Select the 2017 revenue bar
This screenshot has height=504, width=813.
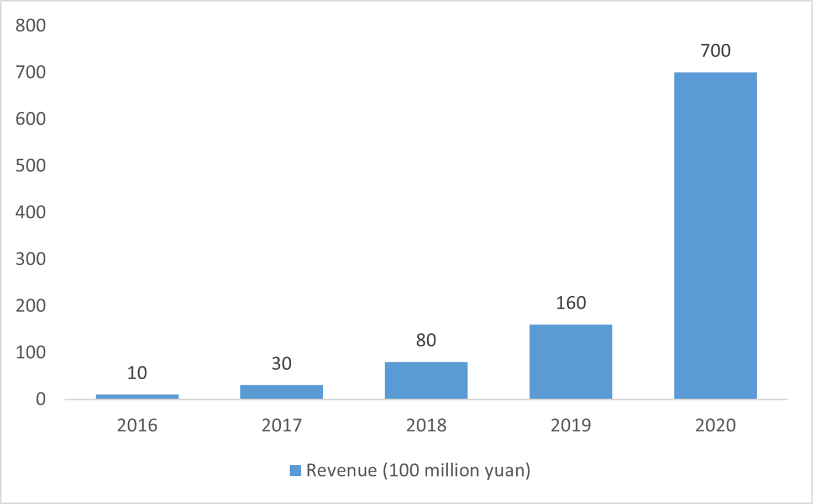281,392
